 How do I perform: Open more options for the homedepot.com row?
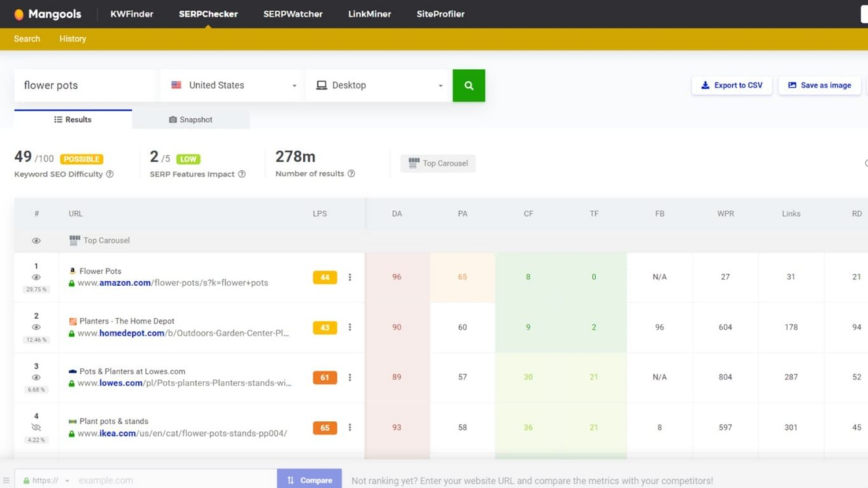coord(350,327)
